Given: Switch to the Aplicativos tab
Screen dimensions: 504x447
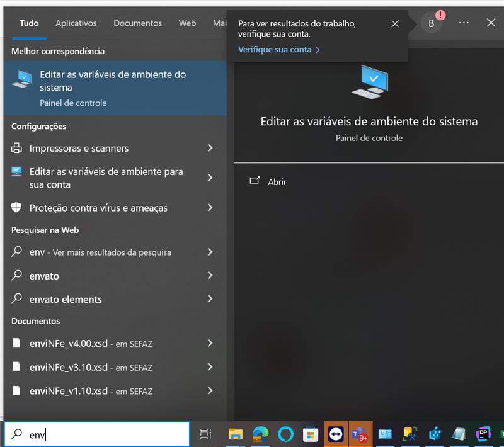Looking at the screenshot, I should [76, 23].
